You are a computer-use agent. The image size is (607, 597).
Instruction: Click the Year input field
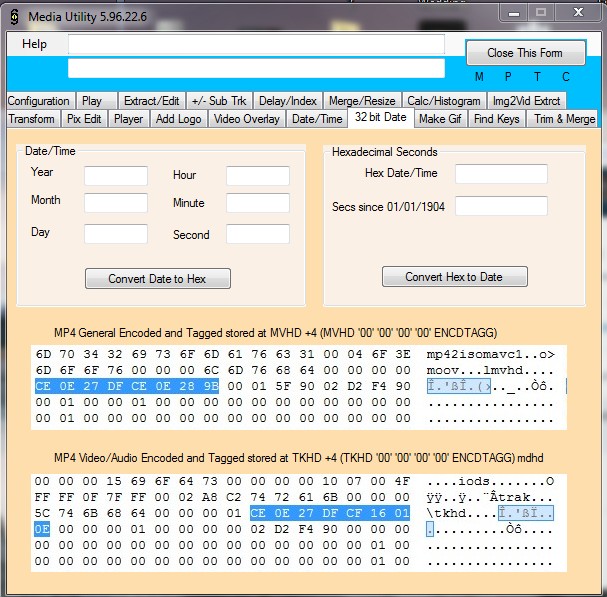116,176
